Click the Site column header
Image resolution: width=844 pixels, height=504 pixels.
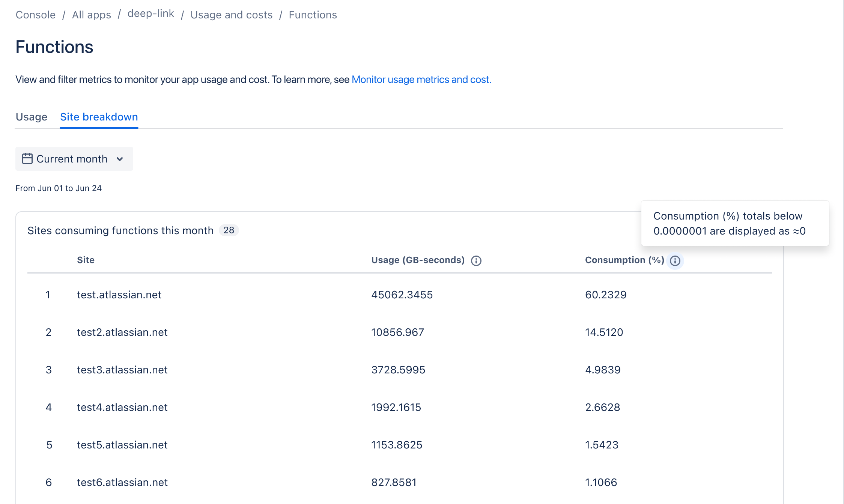[x=86, y=260]
